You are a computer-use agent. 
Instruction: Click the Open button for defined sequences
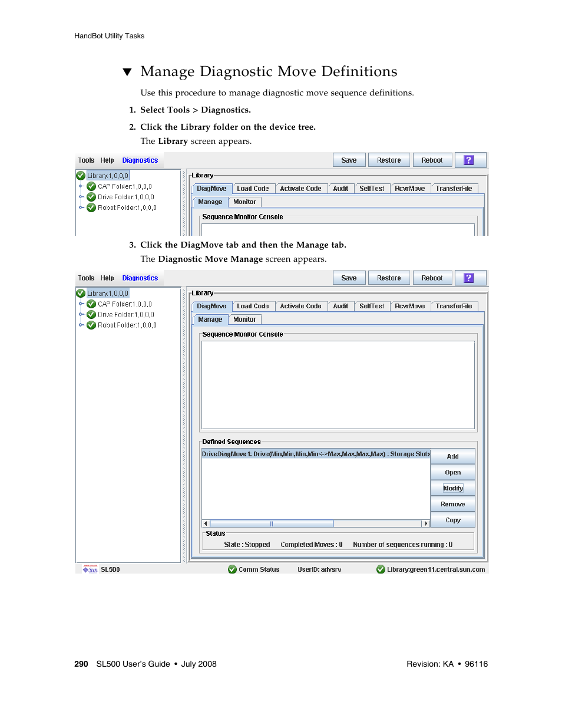453,473
